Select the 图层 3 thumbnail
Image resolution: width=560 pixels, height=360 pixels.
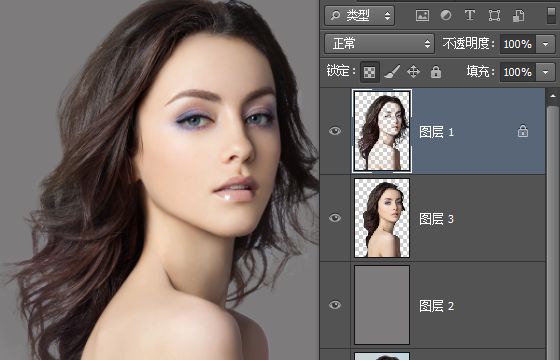(x=382, y=218)
